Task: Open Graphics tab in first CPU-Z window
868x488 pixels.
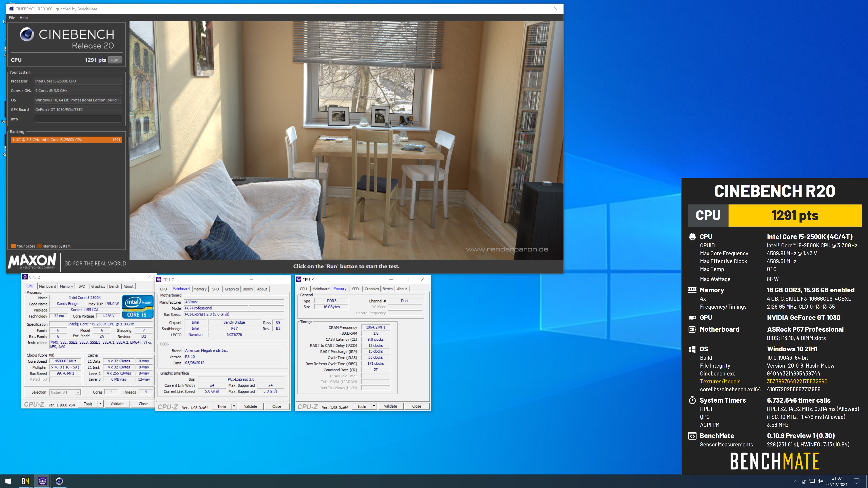Action: point(98,286)
